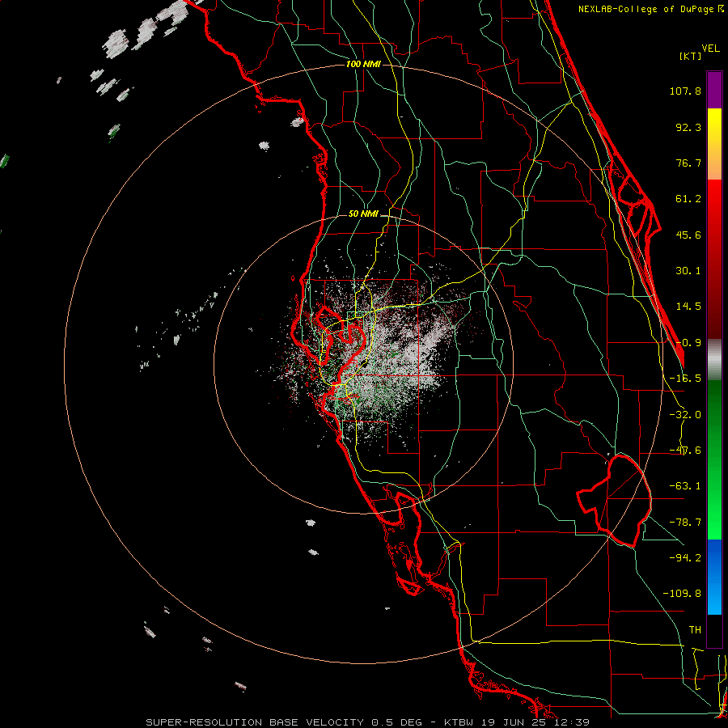
Task: Click the -94.2 velocity scale value
Action: [x=685, y=557]
